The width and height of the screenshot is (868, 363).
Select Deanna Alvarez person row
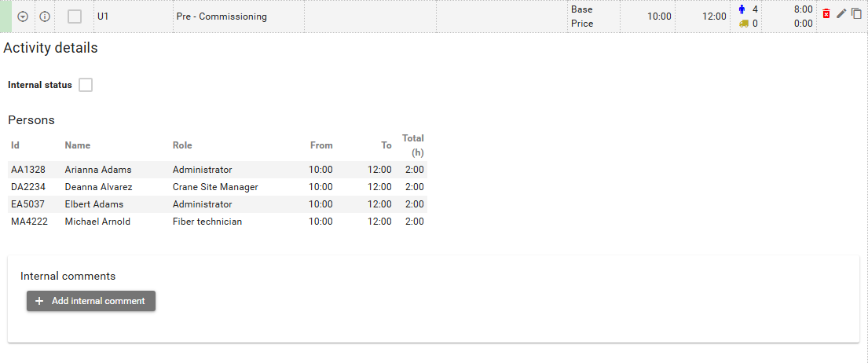218,187
